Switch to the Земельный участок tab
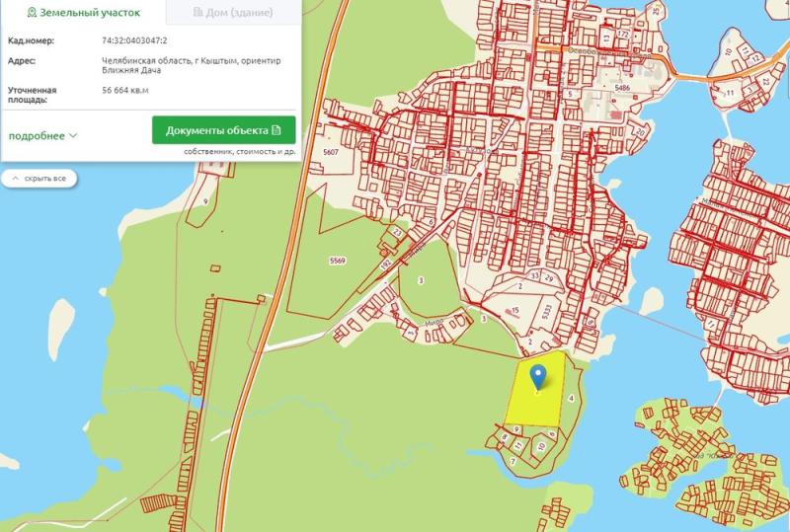The width and height of the screenshot is (790, 532). point(83,13)
